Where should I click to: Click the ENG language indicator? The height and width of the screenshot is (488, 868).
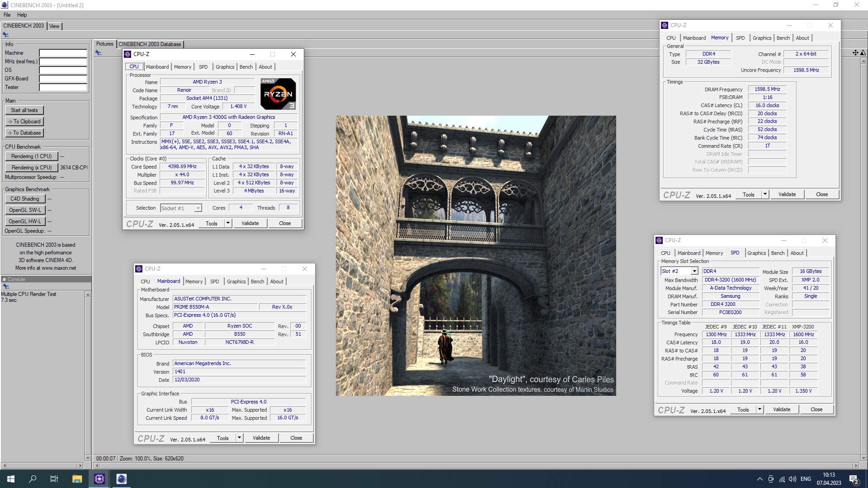point(806,479)
